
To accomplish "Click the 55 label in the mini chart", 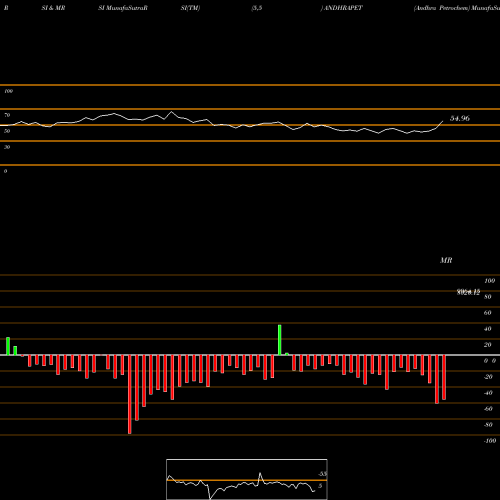I will [x=322, y=474].
